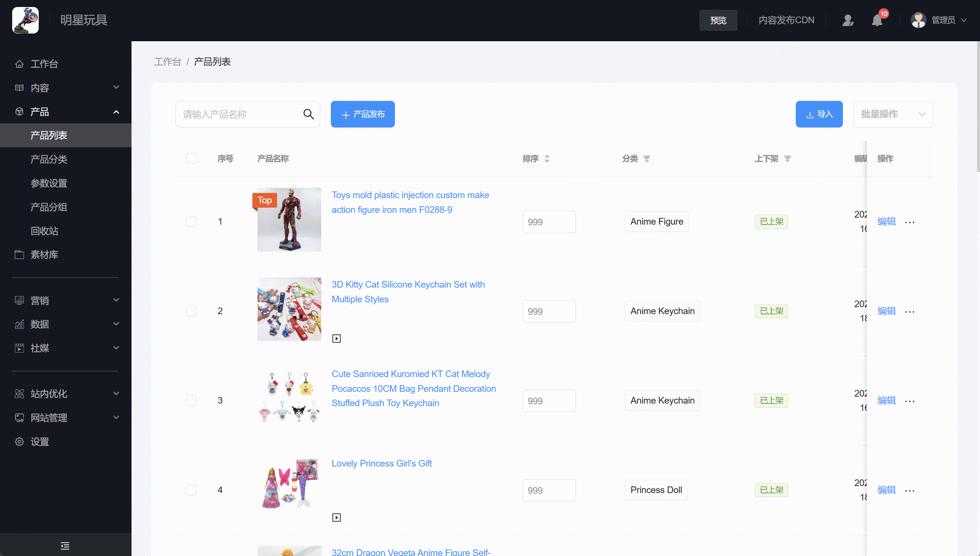Collapse the sidebar with bottom menu icon

65,546
